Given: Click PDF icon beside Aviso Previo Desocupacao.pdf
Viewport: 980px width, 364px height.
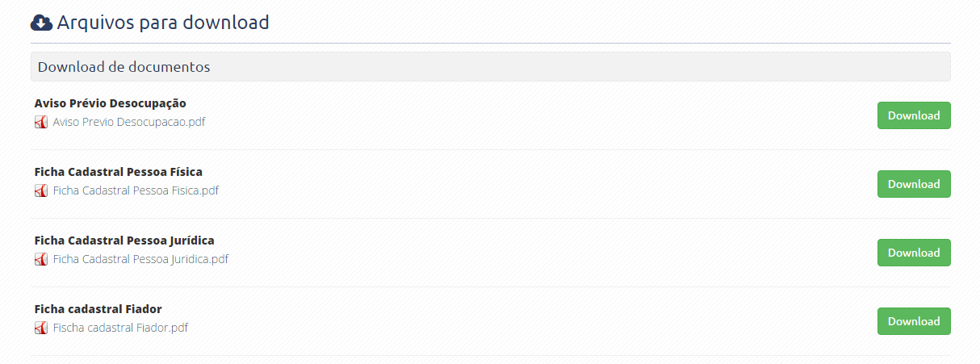Looking at the screenshot, I should click(x=41, y=123).
